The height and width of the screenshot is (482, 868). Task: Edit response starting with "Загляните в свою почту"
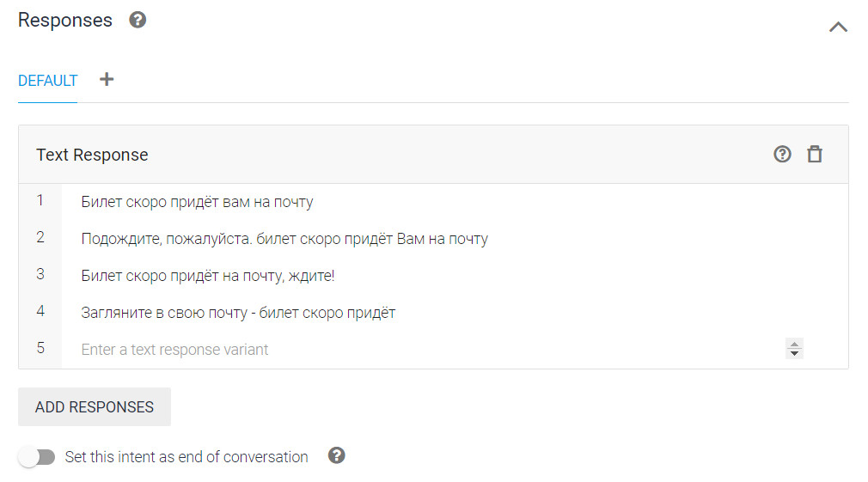[x=238, y=313]
